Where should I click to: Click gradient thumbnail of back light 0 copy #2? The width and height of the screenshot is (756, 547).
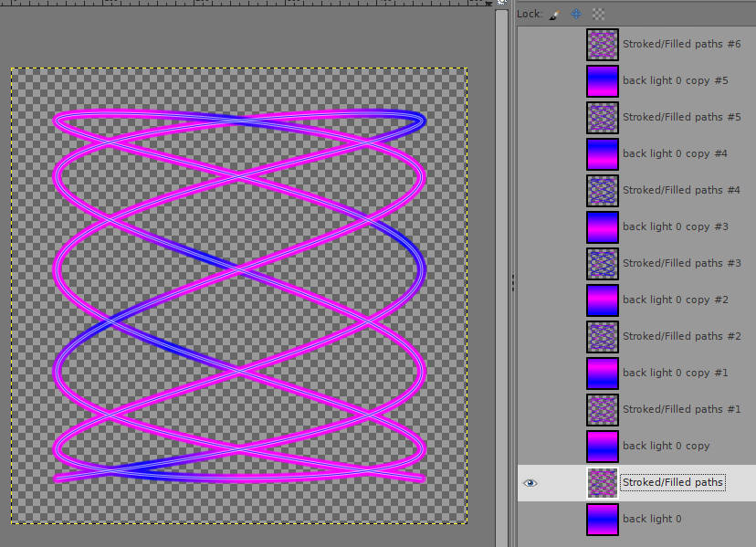pos(603,300)
